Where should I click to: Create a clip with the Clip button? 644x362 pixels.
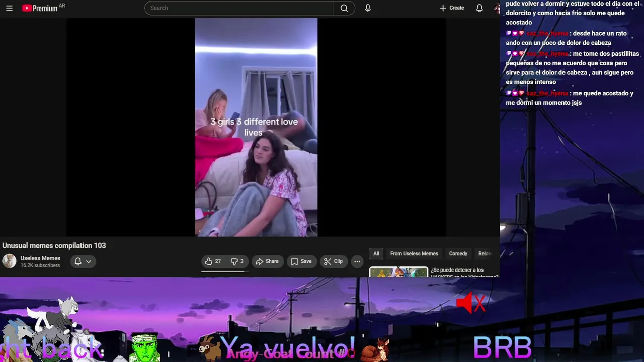pyautogui.click(x=333, y=261)
